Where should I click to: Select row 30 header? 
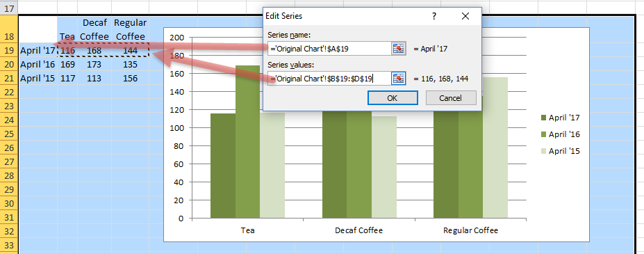point(9,203)
